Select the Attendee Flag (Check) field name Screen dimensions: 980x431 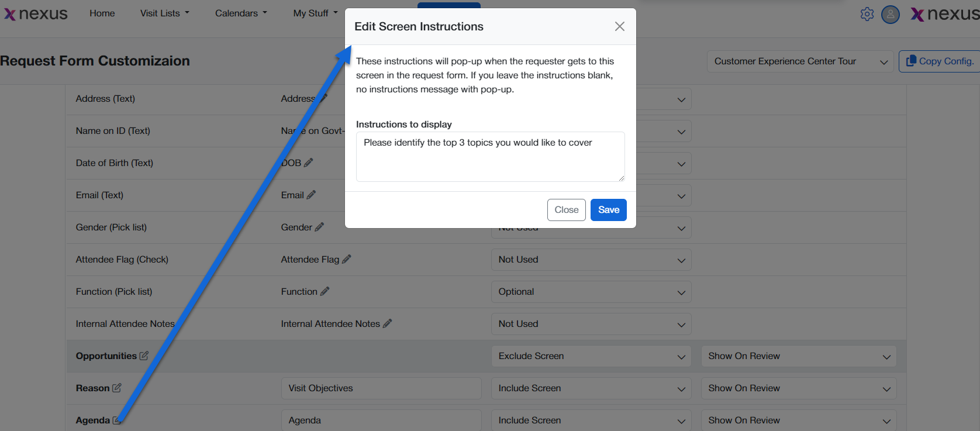pyautogui.click(x=122, y=259)
